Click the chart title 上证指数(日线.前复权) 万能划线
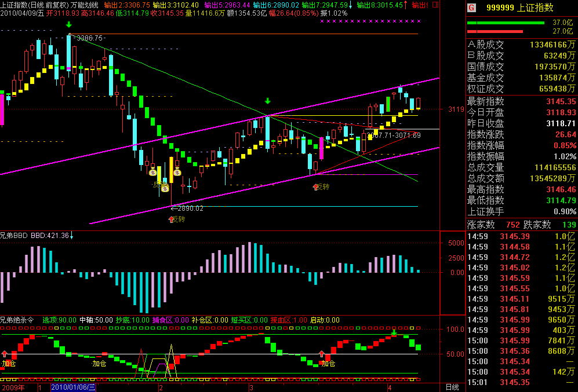 tap(49, 5)
